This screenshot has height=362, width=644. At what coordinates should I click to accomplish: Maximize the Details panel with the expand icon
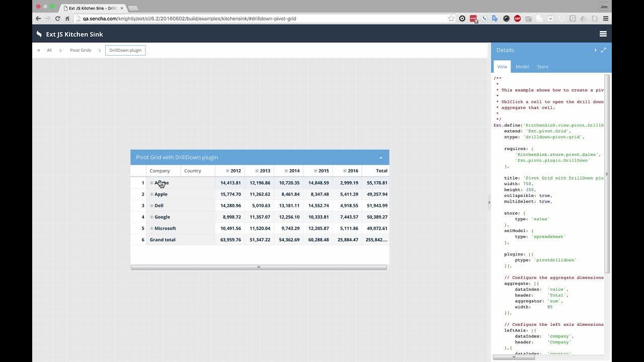coord(603,50)
